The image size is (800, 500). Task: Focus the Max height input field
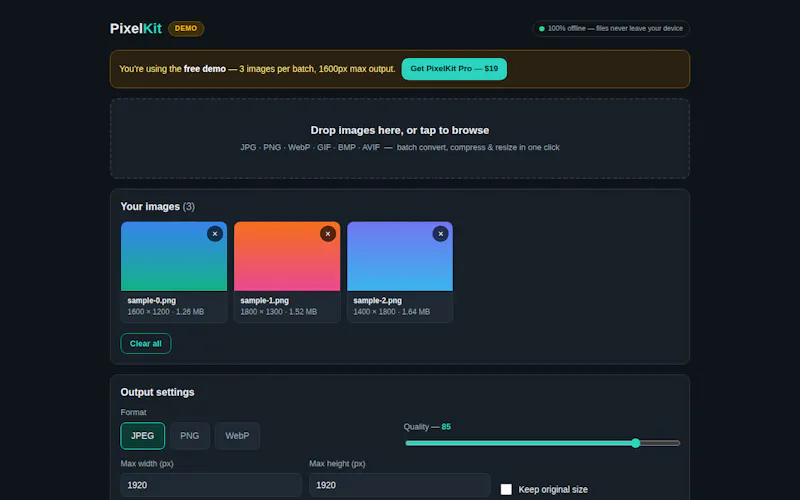[x=399, y=485]
